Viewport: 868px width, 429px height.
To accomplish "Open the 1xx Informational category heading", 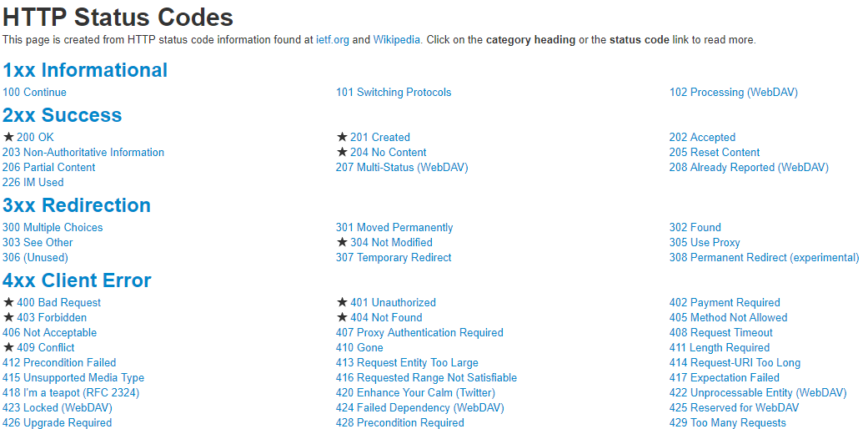I will click(85, 70).
